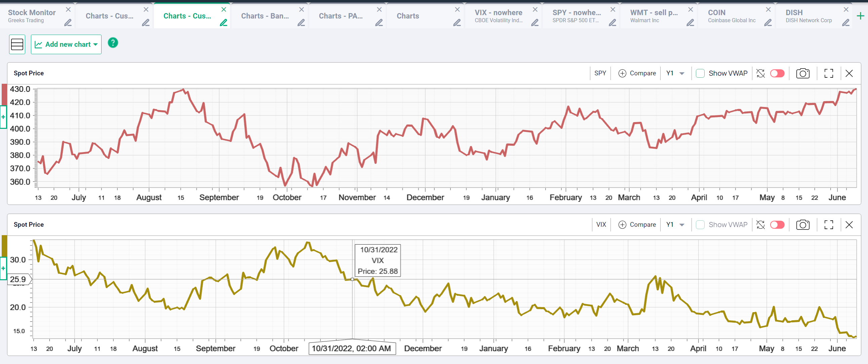Image resolution: width=868 pixels, height=364 pixels.
Task: Click the active Charts - Cus... tab pencil icon
Action: point(224,23)
